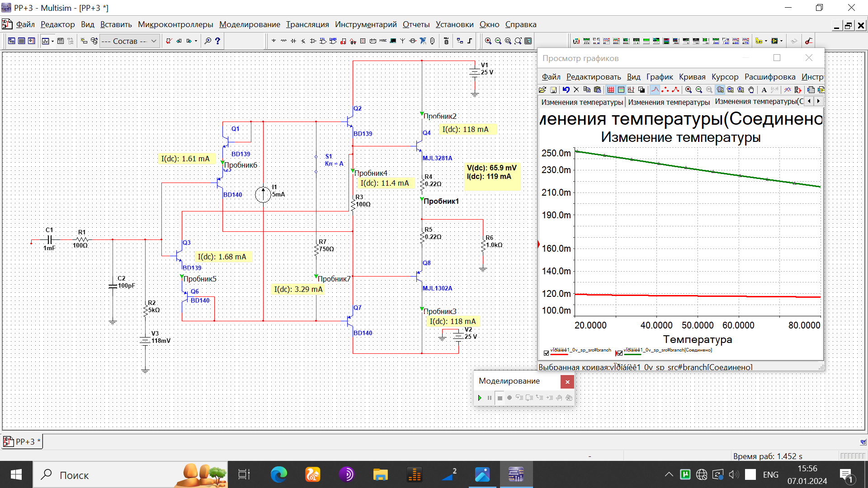Click zoom out icon on main toolbar
868x488 pixels.
tap(498, 41)
